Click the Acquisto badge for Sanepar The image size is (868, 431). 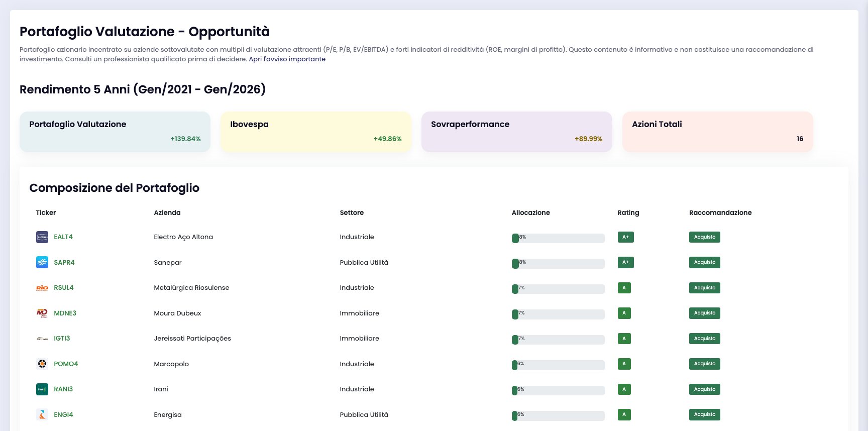pos(705,262)
